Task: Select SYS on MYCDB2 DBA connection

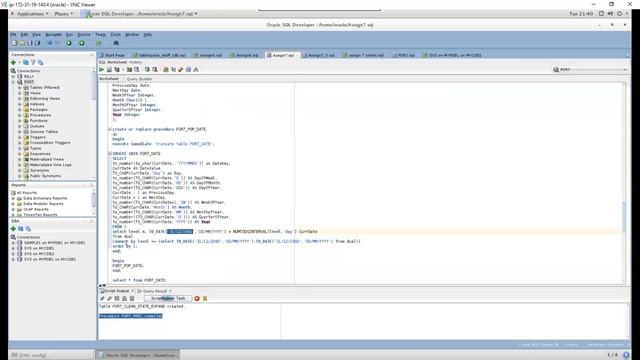Action: [x=39, y=253]
